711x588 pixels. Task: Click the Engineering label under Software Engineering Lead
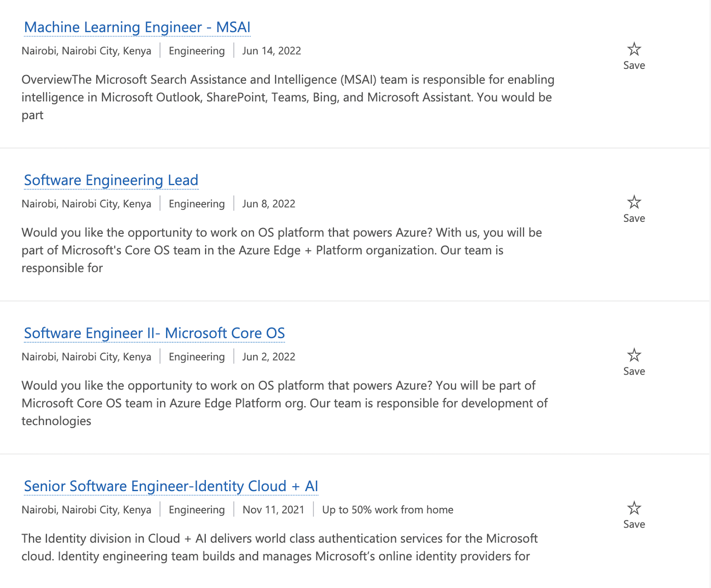click(x=197, y=204)
